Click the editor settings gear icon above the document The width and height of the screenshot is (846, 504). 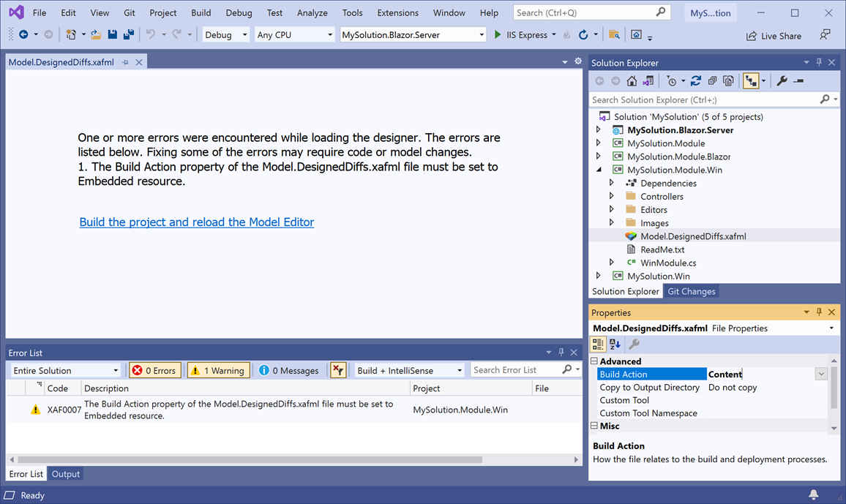(x=578, y=61)
